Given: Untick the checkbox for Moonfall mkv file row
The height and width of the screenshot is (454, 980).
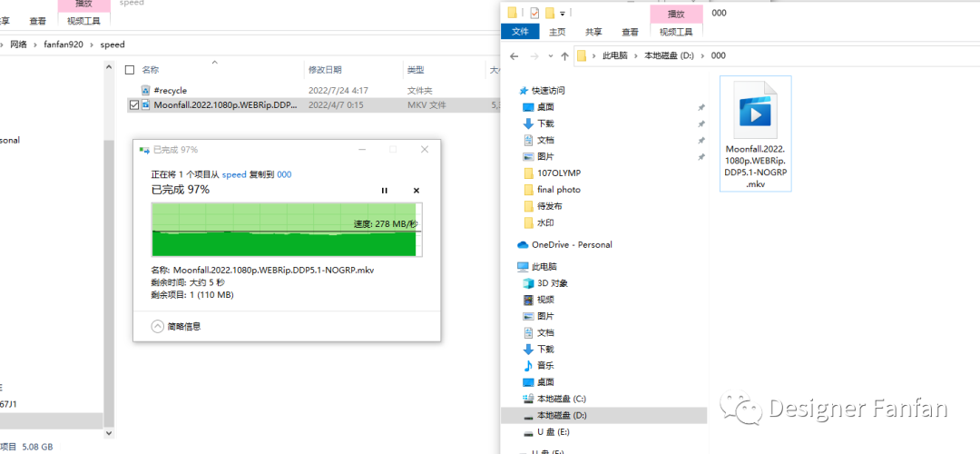Looking at the screenshot, I should pyautogui.click(x=133, y=105).
